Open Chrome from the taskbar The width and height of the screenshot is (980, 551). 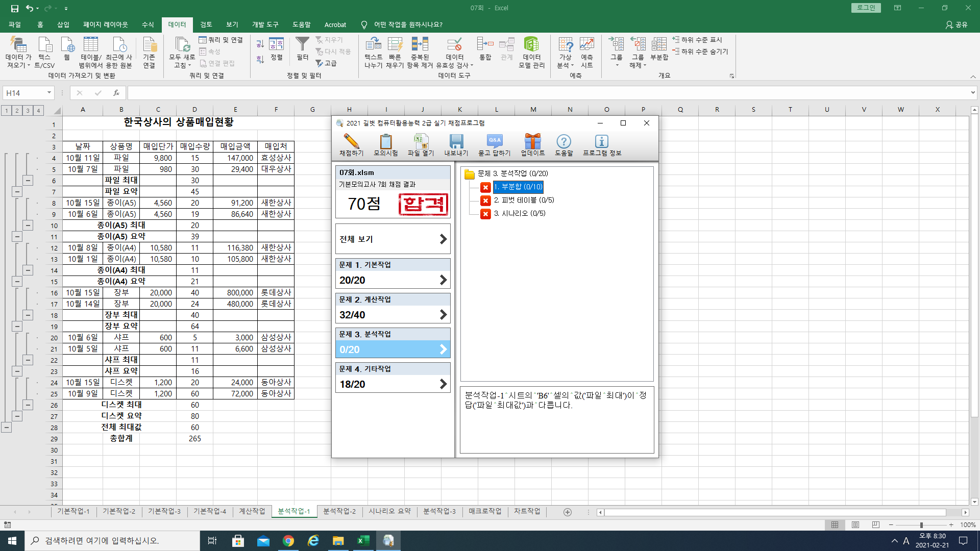tap(288, 541)
